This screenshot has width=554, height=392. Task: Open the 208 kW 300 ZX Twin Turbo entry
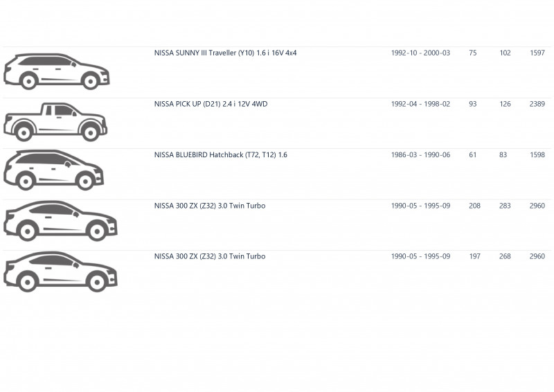point(210,206)
